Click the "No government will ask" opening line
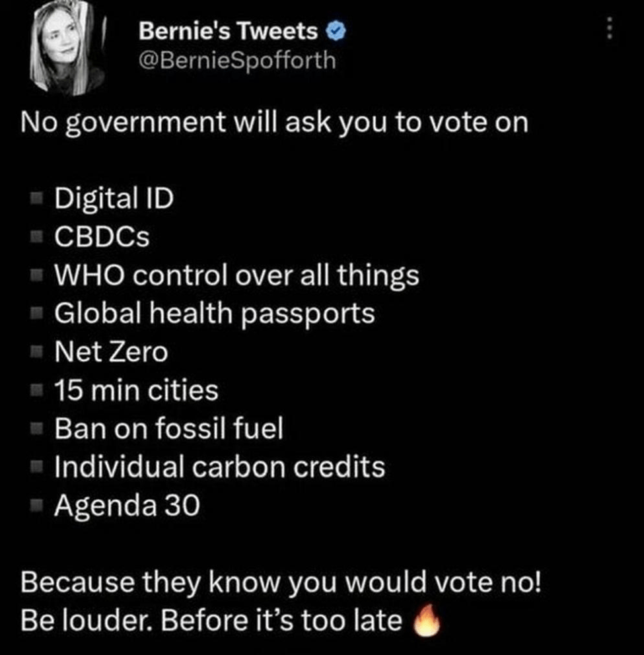Image resolution: width=644 pixels, height=655 pixels. pos(275,123)
